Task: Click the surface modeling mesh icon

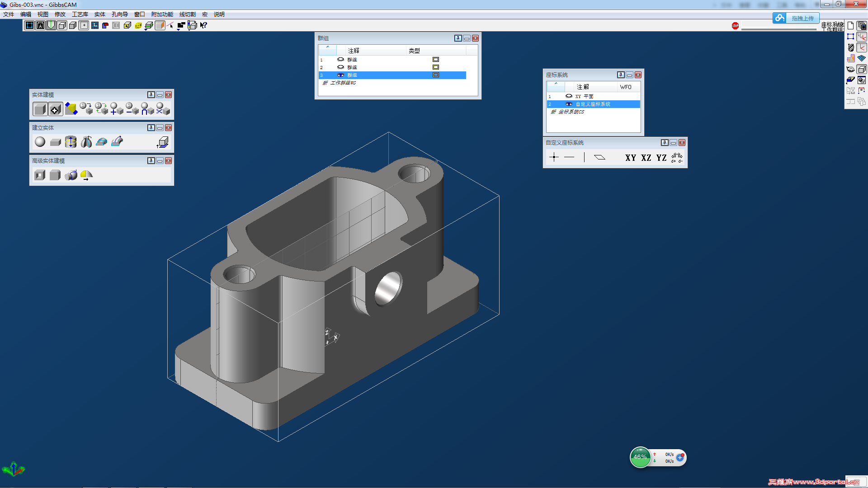Action: 862,58
